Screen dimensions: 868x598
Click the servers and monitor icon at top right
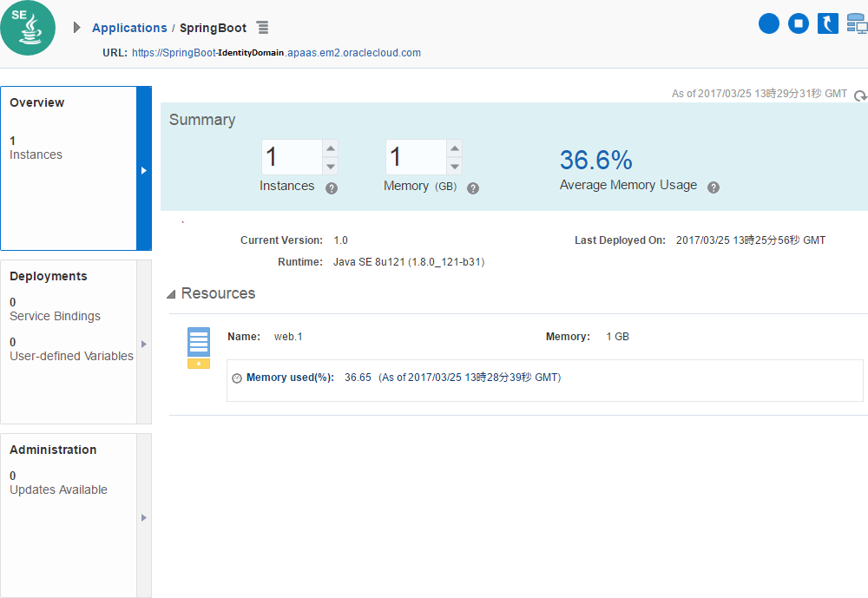coord(857,23)
